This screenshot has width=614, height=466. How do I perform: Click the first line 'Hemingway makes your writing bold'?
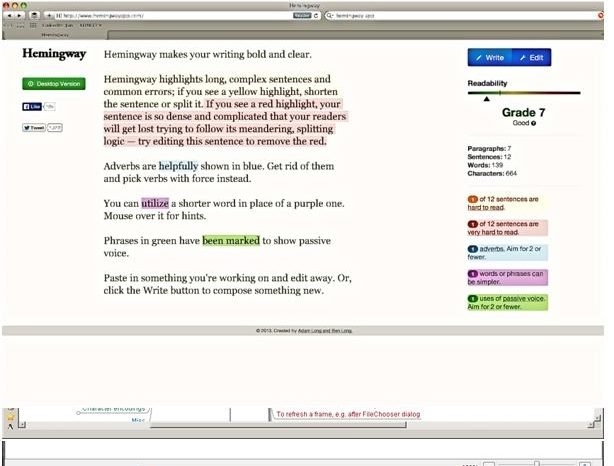click(208, 54)
